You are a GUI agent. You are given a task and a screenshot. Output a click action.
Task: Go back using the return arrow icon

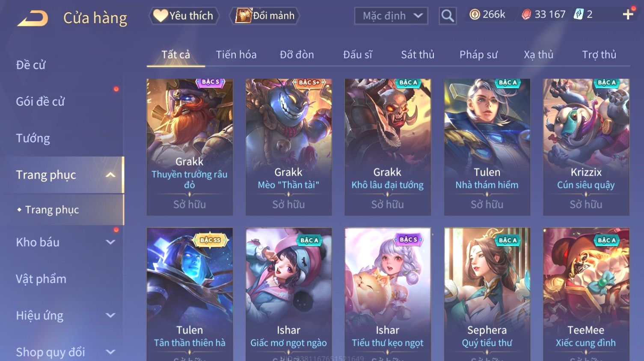click(33, 18)
